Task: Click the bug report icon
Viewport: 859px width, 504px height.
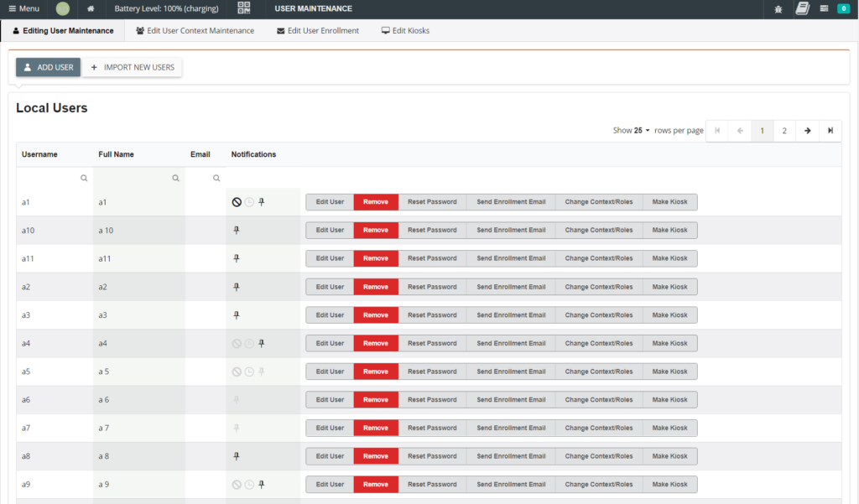Action: click(778, 8)
